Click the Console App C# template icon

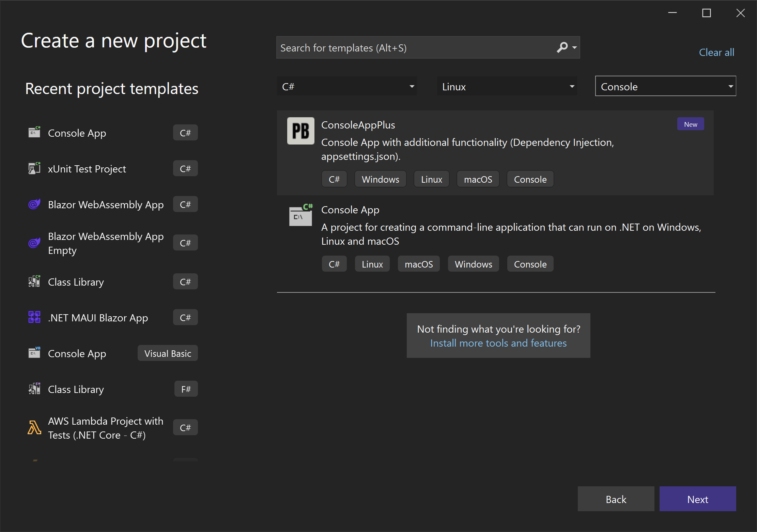pos(300,215)
